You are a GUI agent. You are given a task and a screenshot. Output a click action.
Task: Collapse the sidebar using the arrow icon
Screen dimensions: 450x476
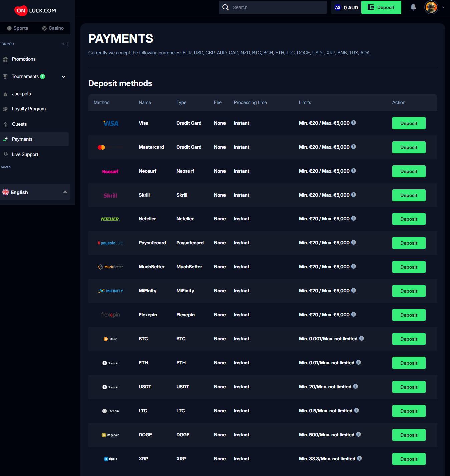(65, 44)
